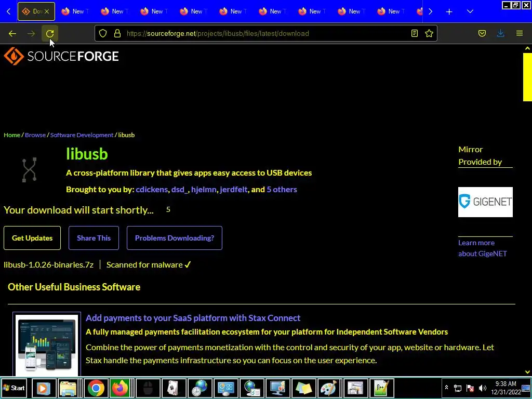Open Sticky Notes taskbar icon

click(x=303, y=388)
